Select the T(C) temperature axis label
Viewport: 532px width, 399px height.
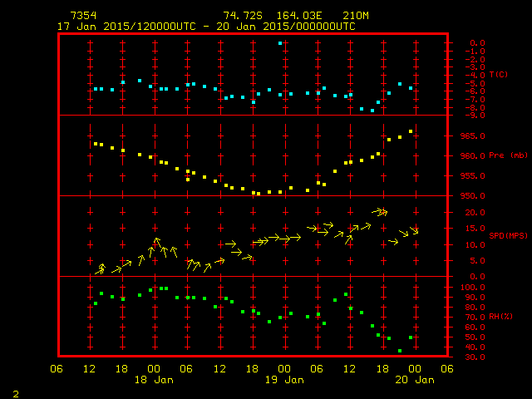click(x=499, y=75)
